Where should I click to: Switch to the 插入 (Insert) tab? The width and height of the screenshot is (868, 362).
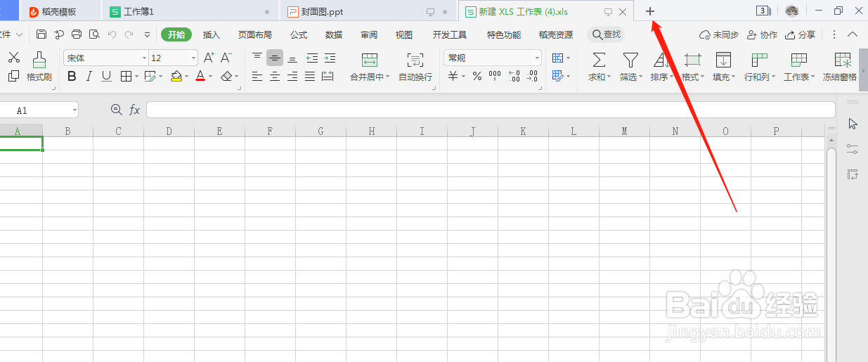212,34
